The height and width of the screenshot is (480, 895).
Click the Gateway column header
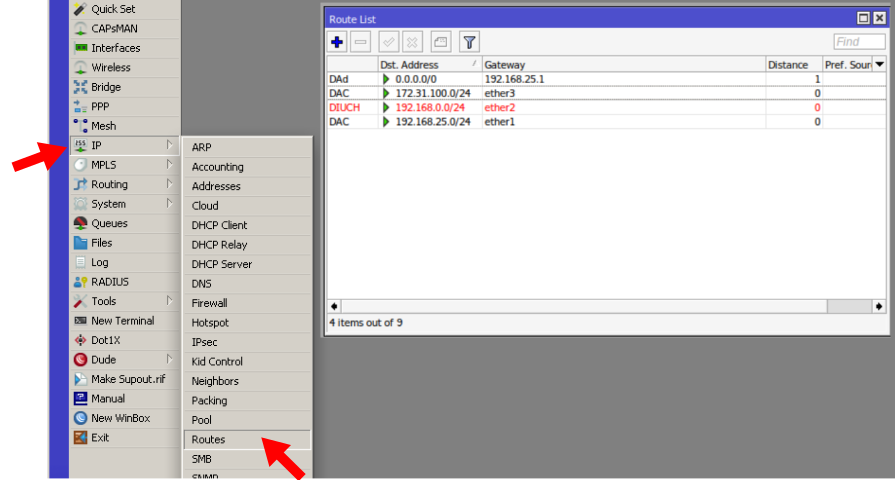(620, 65)
